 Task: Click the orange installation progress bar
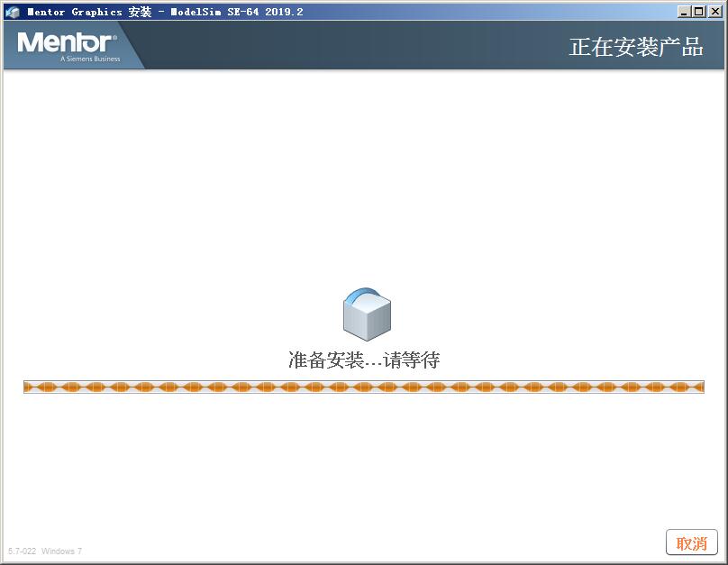(x=364, y=387)
